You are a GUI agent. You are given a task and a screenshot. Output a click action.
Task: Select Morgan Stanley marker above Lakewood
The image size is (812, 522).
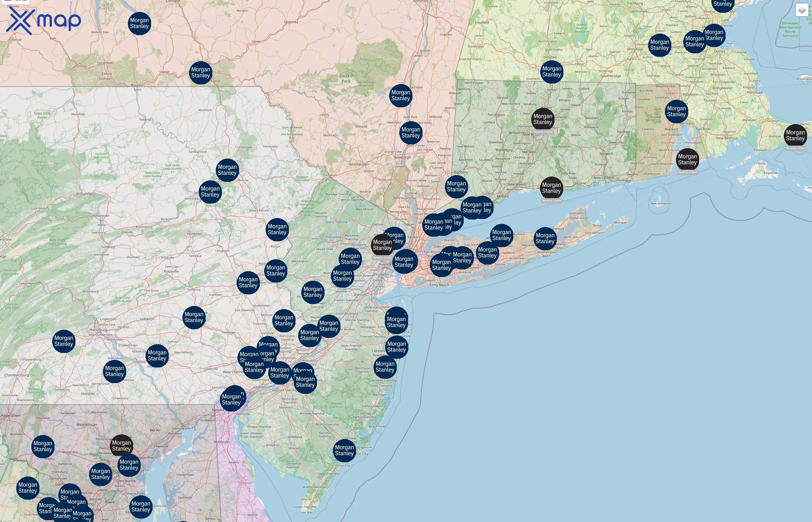(x=396, y=347)
